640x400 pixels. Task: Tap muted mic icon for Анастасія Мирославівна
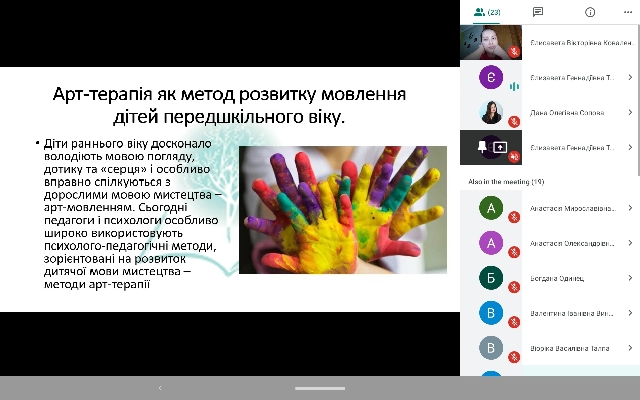click(x=514, y=217)
